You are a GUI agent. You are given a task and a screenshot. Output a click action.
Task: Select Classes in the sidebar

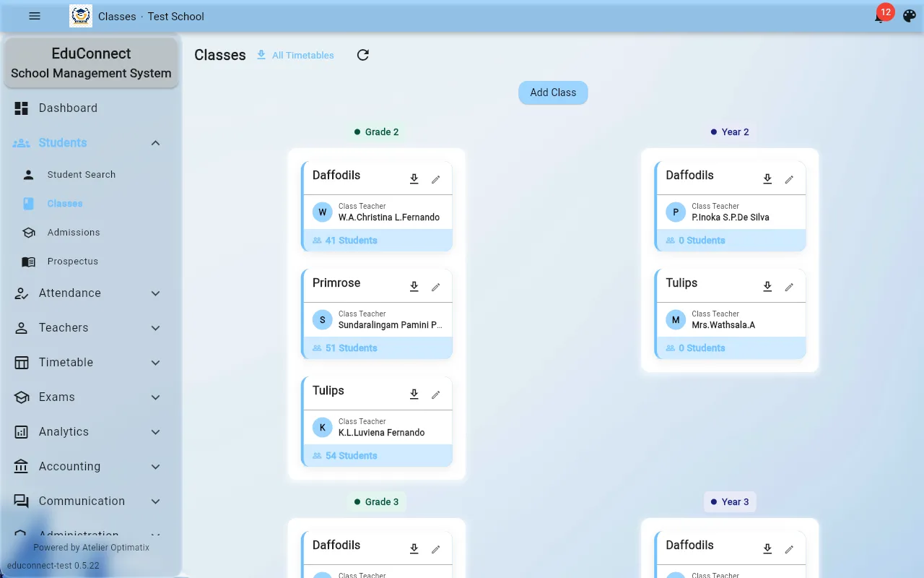pos(90,204)
